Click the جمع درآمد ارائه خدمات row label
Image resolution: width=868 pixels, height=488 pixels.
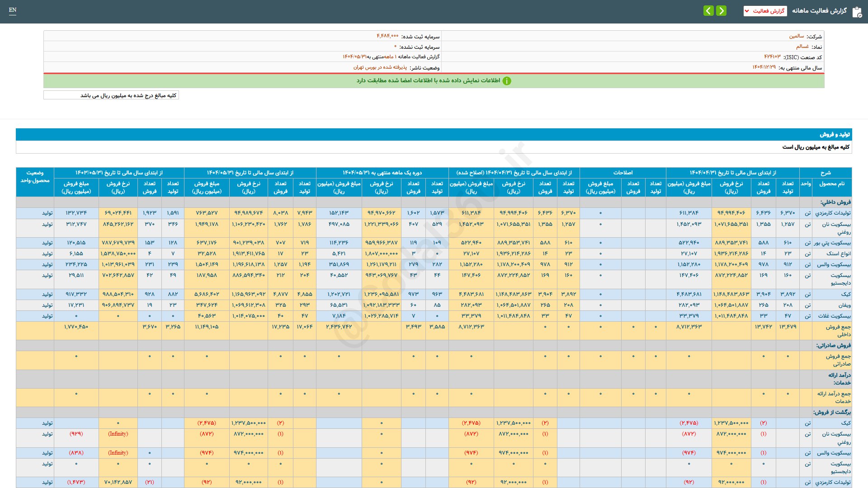click(834, 398)
